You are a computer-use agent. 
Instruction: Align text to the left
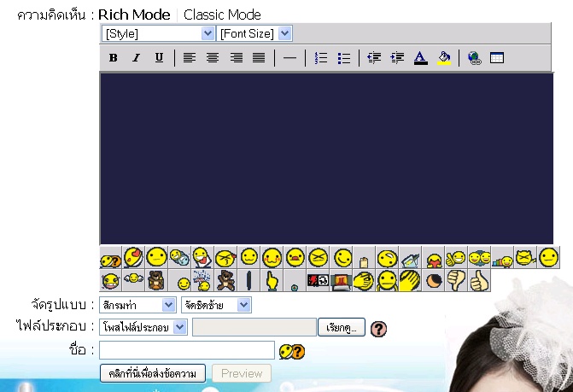(190, 58)
